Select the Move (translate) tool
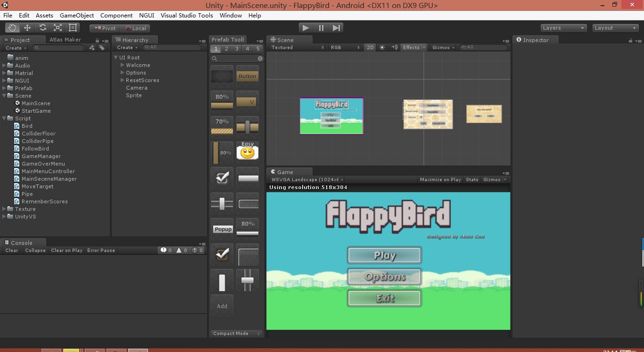 27,28
